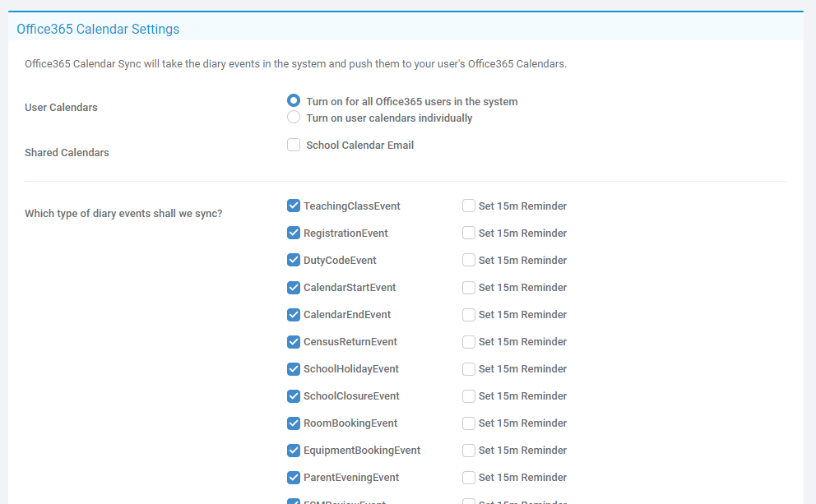Uncheck the ParentEveningEvent checkbox
The width and height of the screenshot is (816, 504).
pyautogui.click(x=294, y=478)
